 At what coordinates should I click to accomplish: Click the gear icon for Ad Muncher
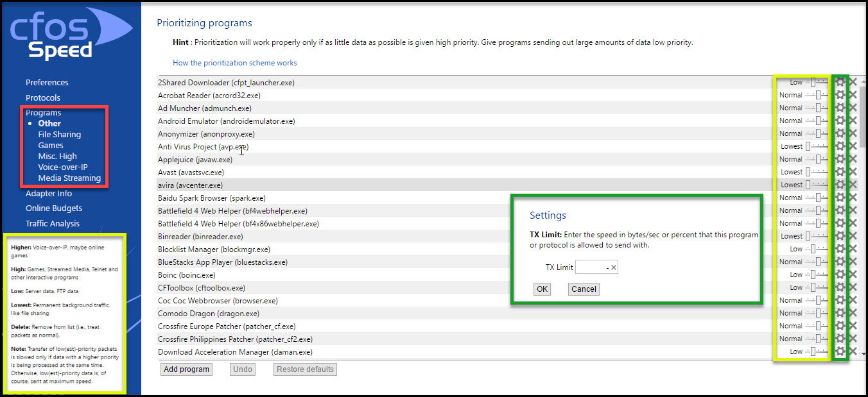840,108
